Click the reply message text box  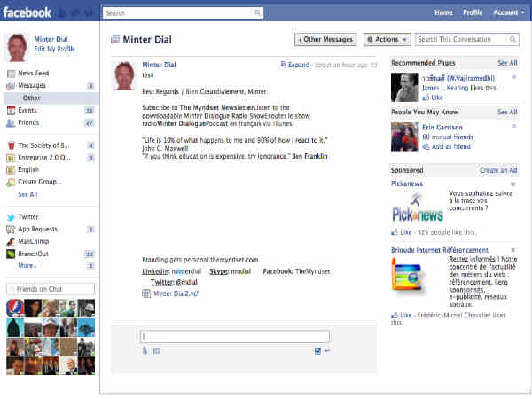(x=234, y=337)
